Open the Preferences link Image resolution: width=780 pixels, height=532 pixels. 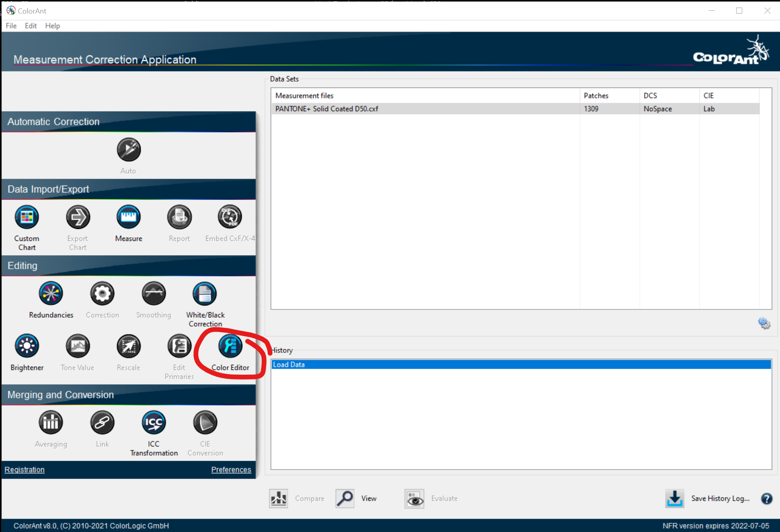231,469
